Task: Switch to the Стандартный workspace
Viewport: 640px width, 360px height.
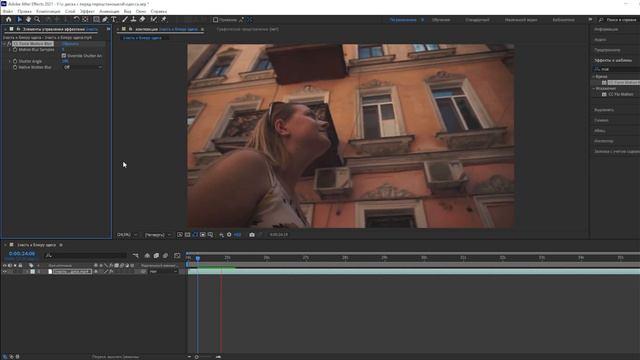Action: tap(477, 20)
